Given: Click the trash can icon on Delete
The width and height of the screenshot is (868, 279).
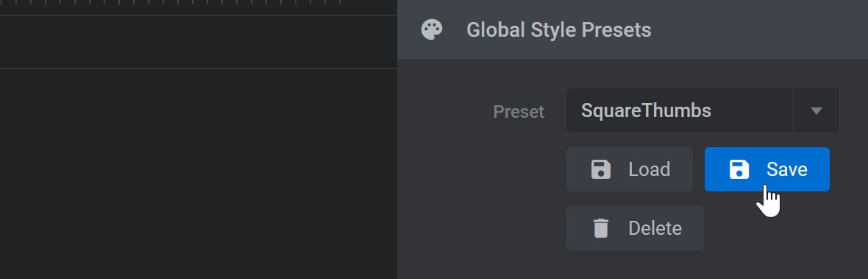Looking at the screenshot, I should [601, 228].
